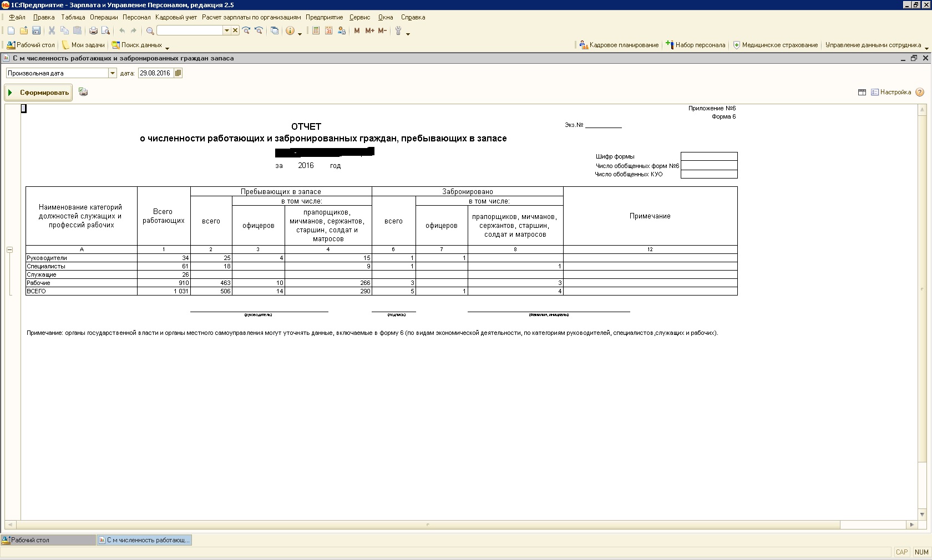Expand the Поиск данных panel overflow arrow
This screenshot has height=560, width=932.
(x=167, y=48)
